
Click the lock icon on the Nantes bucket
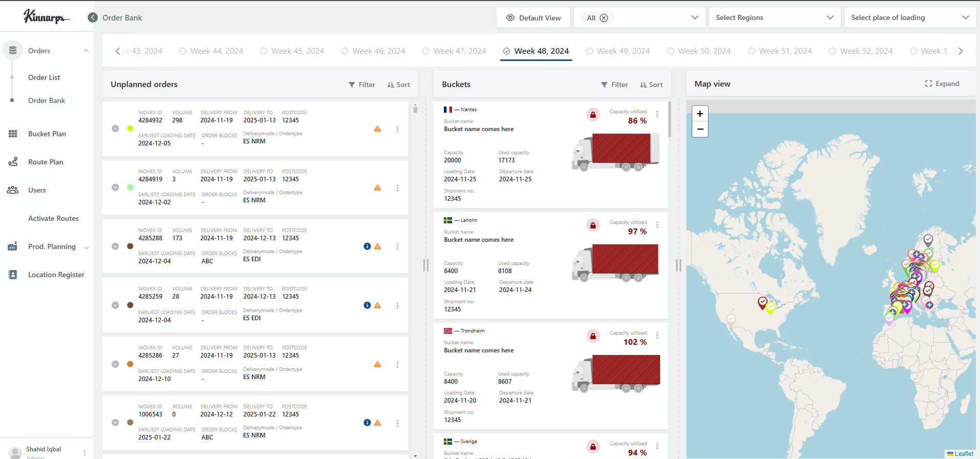point(593,115)
